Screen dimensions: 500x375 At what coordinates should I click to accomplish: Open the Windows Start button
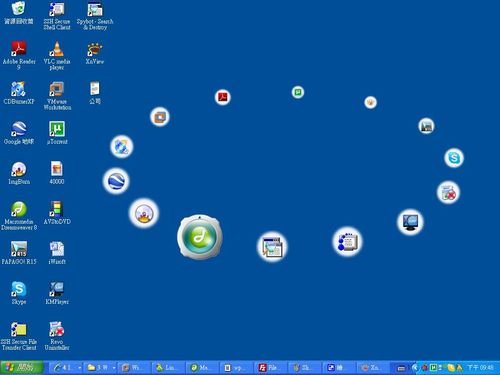22,368
